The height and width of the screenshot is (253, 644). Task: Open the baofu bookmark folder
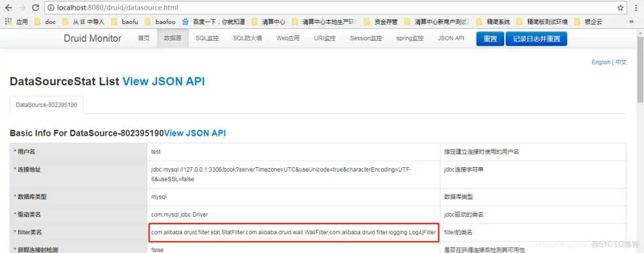(x=125, y=22)
